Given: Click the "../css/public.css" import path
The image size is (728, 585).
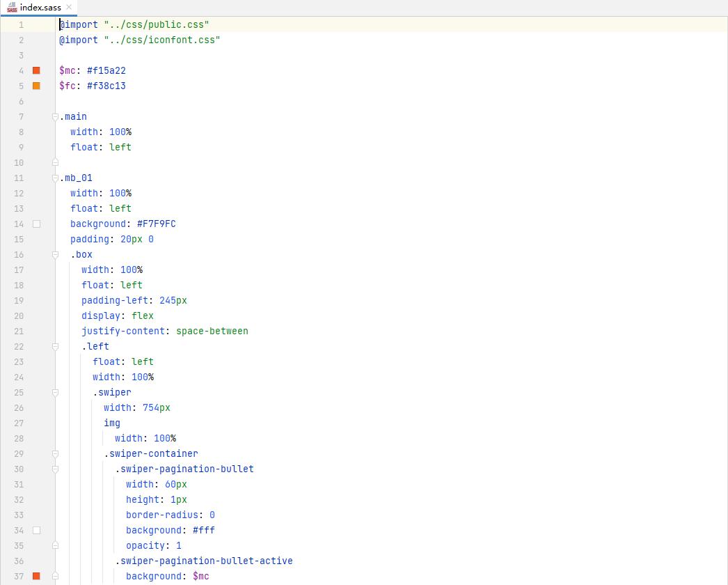Looking at the screenshot, I should (157, 24).
